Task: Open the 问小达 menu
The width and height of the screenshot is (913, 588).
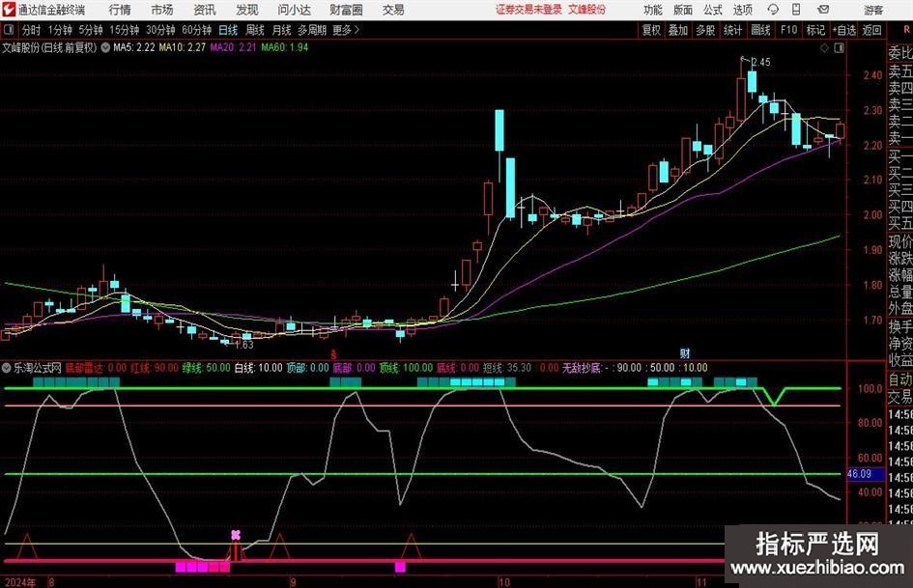Action: [x=294, y=10]
